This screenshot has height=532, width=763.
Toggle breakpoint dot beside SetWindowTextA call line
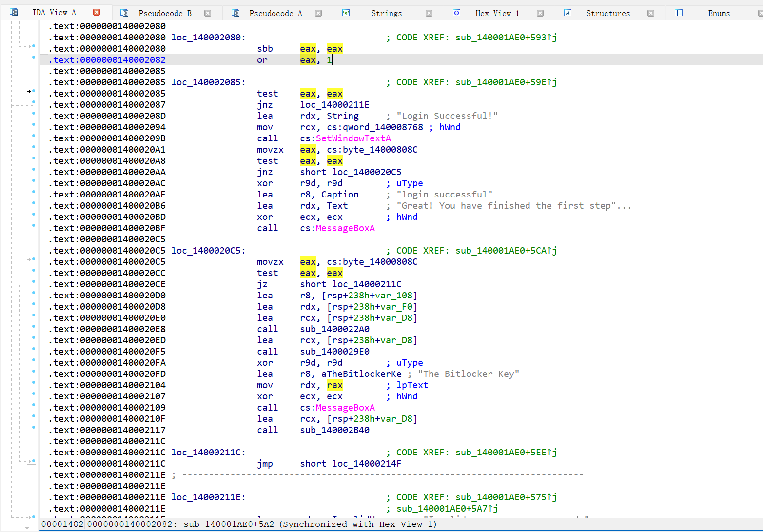34,136
